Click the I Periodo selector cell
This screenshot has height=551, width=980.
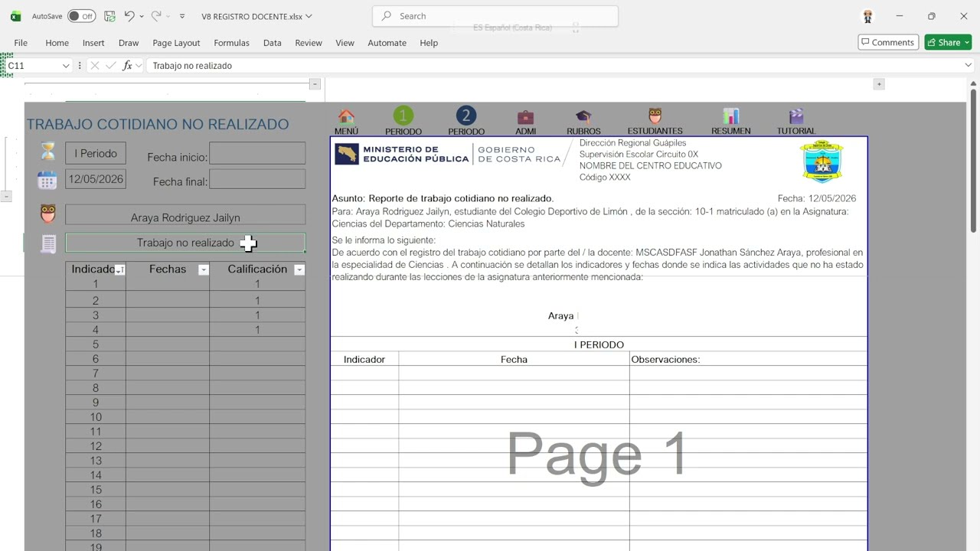click(96, 153)
